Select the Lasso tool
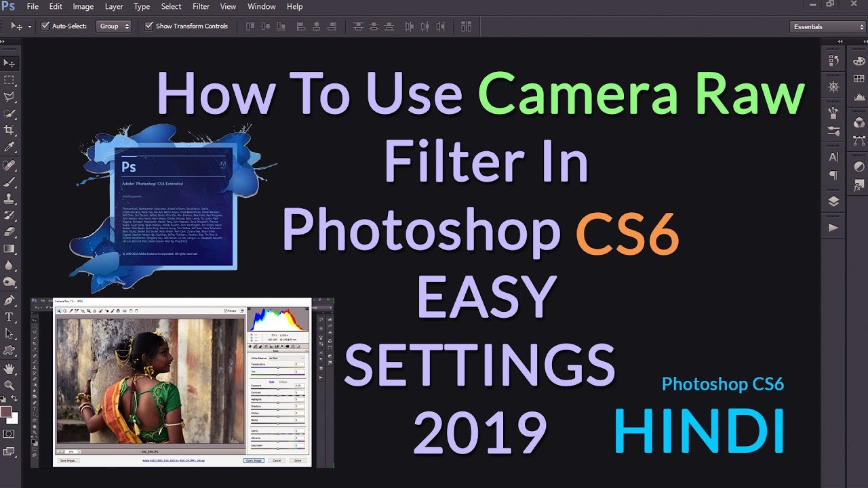The width and height of the screenshot is (868, 488). pyautogui.click(x=9, y=97)
